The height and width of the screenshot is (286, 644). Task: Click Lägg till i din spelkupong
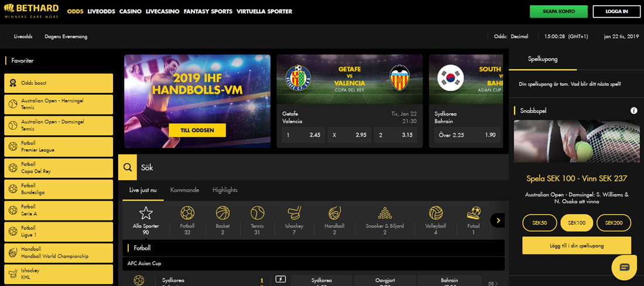coord(577,246)
